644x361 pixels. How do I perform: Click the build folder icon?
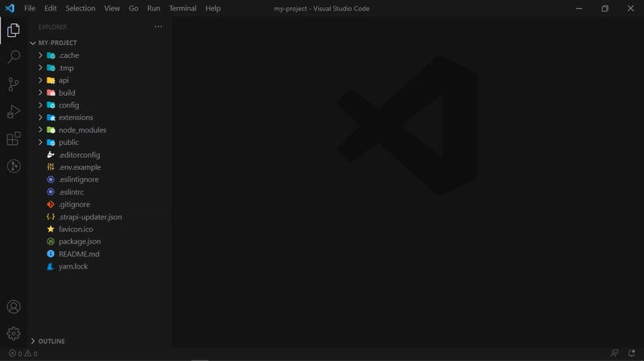click(51, 92)
